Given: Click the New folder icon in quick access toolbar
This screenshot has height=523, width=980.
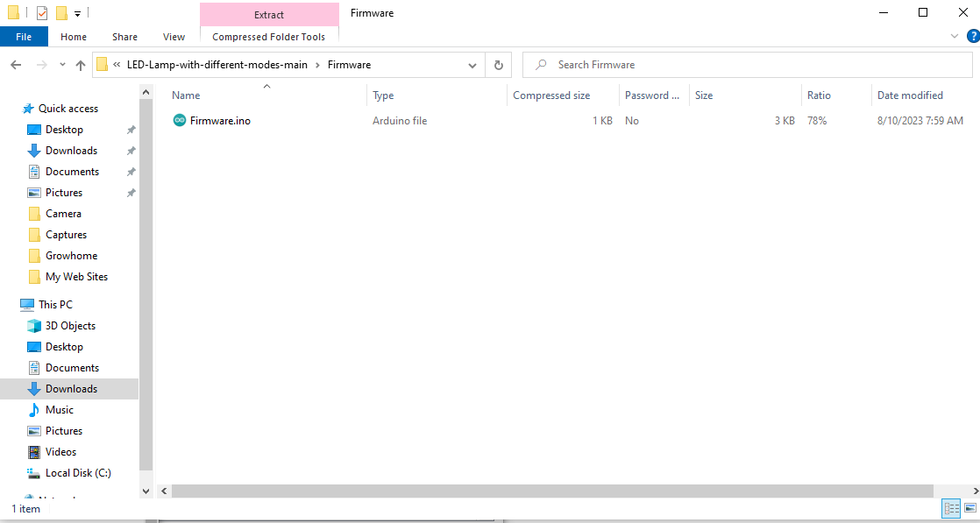Looking at the screenshot, I should pos(61,12).
